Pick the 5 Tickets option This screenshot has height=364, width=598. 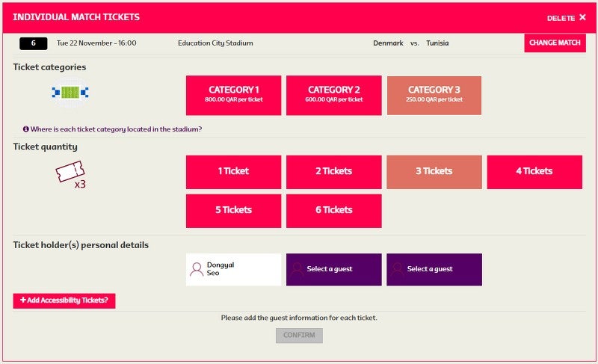(x=233, y=211)
